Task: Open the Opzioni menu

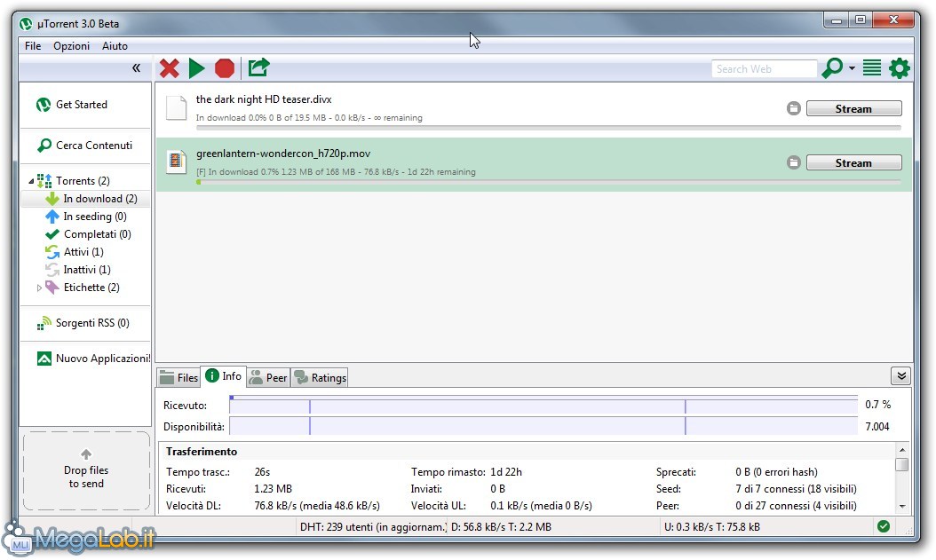Action: coord(72,46)
